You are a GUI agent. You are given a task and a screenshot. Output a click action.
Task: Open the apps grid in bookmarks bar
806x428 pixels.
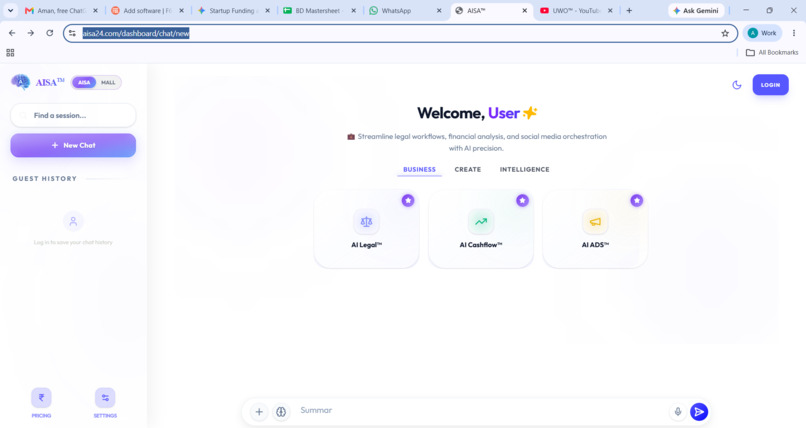tap(10, 52)
